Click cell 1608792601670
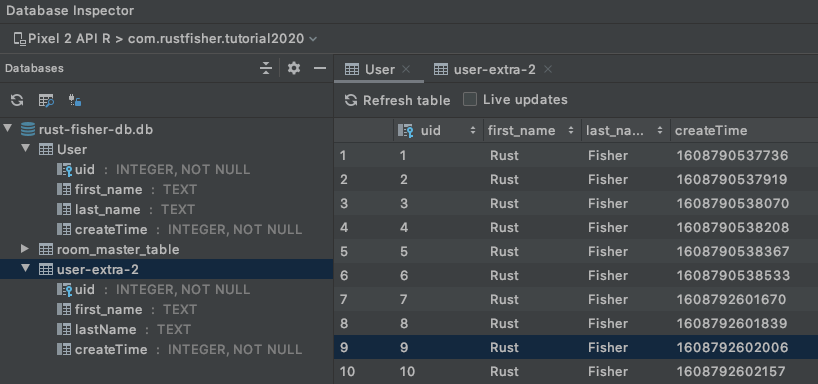The height and width of the screenshot is (384, 818). (x=731, y=299)
